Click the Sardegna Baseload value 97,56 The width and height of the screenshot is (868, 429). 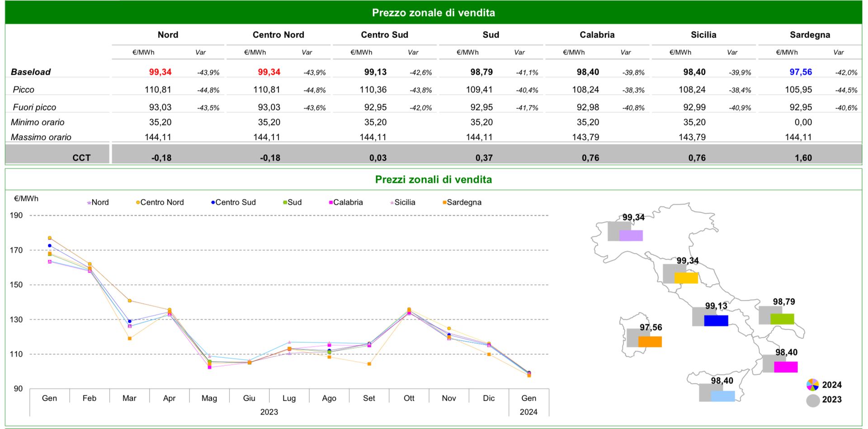pos(801,72)
